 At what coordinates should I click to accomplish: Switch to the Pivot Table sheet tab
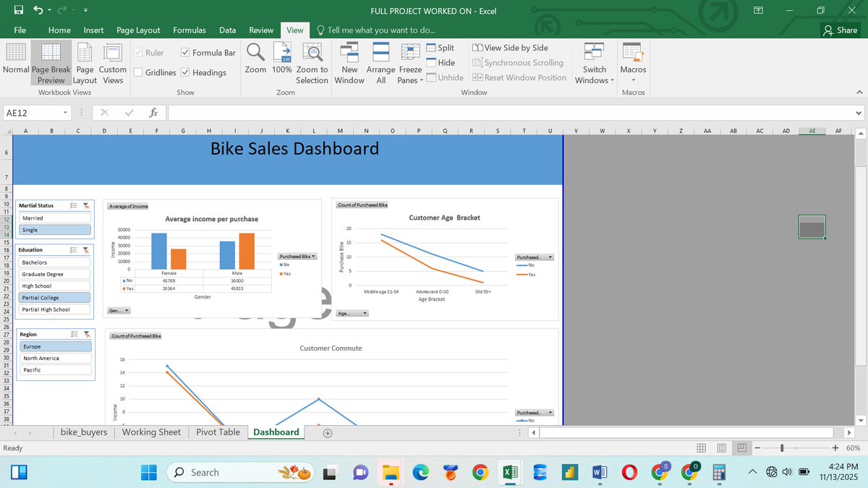click(218, 432)
